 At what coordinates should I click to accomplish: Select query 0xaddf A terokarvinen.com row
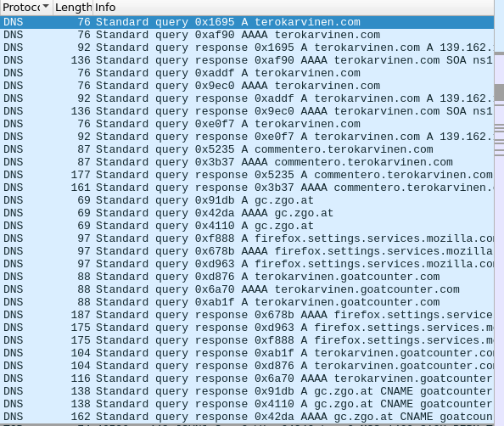[247, 73]
